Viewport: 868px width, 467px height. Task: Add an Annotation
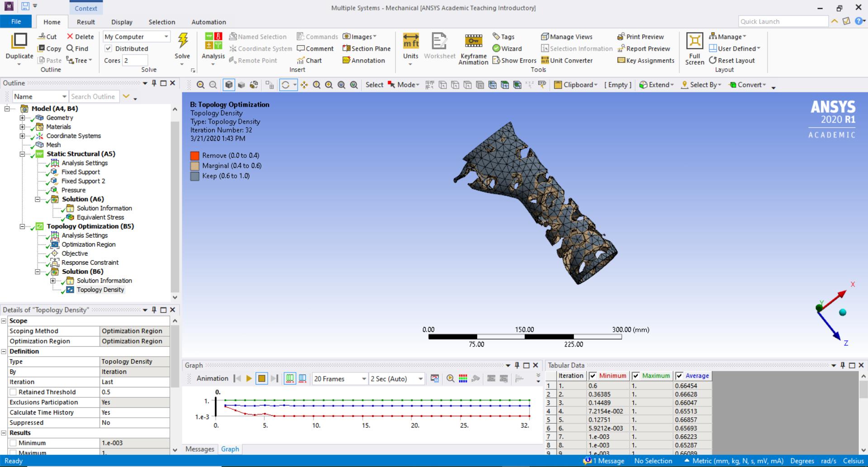tap(364, 60)
